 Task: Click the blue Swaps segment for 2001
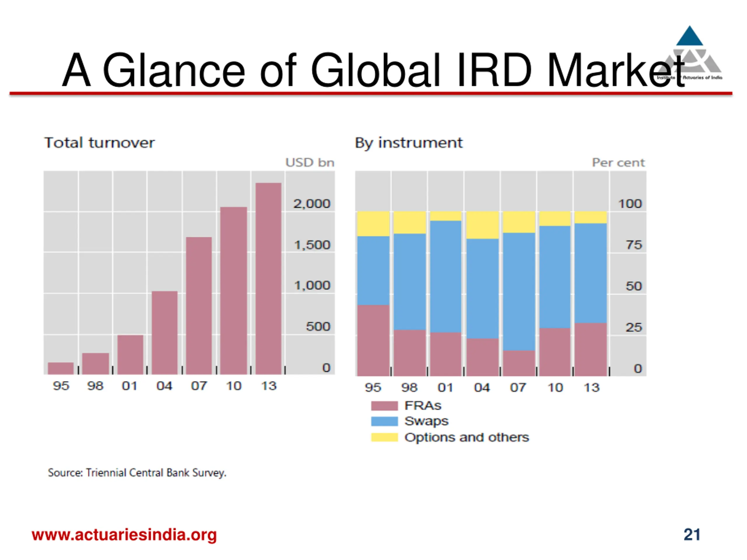tap(446, 276)
